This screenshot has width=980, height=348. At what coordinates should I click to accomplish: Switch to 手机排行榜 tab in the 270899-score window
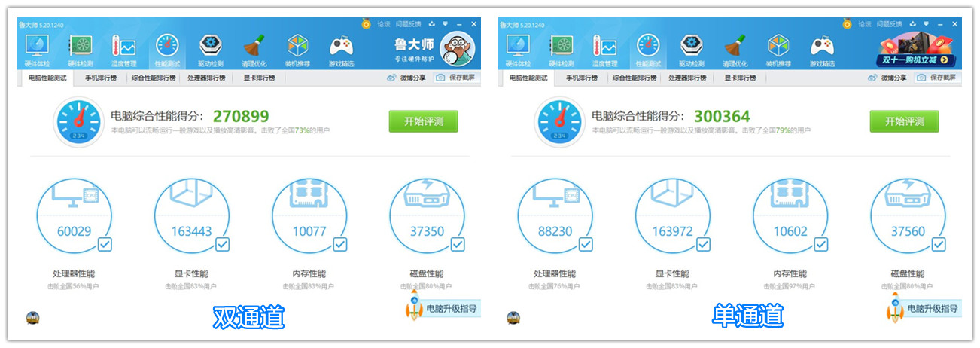pyautogui.click(x=100, y=78)
